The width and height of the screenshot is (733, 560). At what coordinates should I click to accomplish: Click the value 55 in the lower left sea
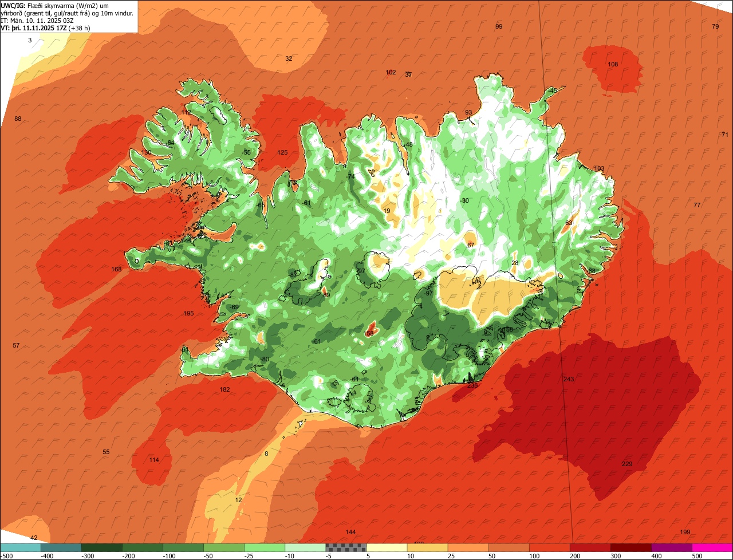coord(106,452)
